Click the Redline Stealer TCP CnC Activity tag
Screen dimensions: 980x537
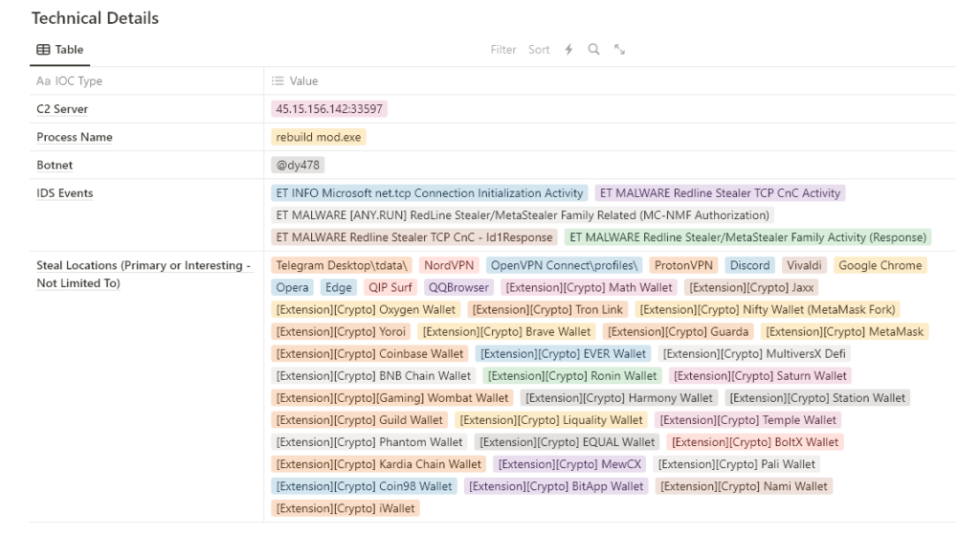(720, 193)
